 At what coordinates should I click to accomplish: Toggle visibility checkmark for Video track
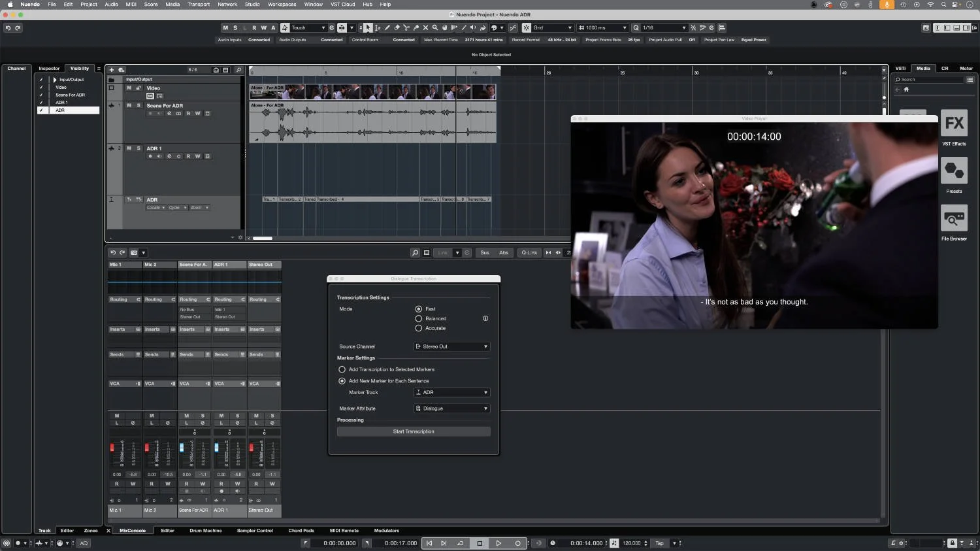tap(41, 87)
